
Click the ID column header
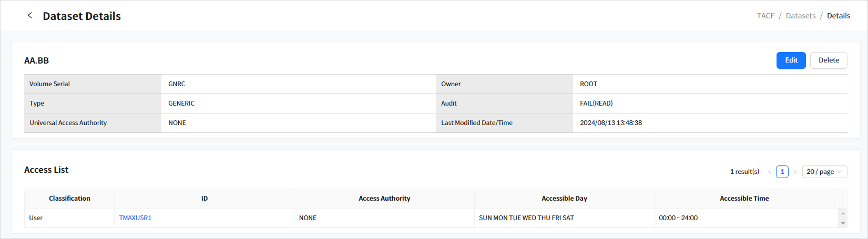click(x=204, y=199)
